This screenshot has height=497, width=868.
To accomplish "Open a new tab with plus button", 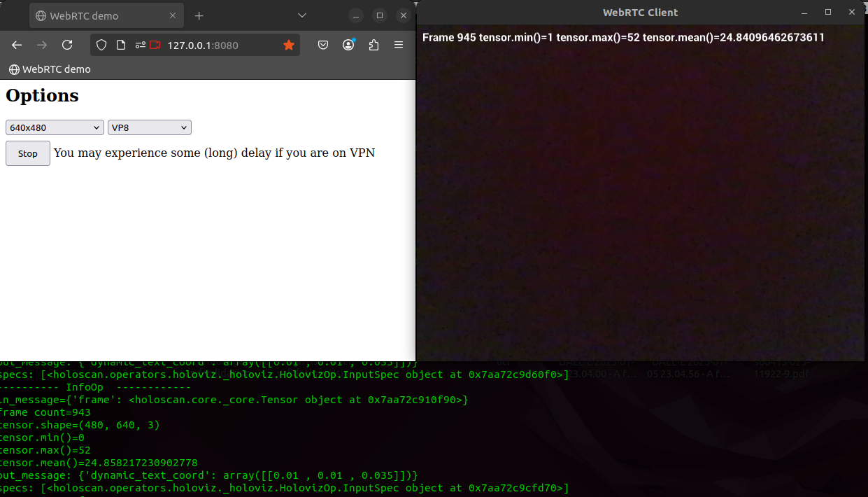I will click(x=199, y=15).
